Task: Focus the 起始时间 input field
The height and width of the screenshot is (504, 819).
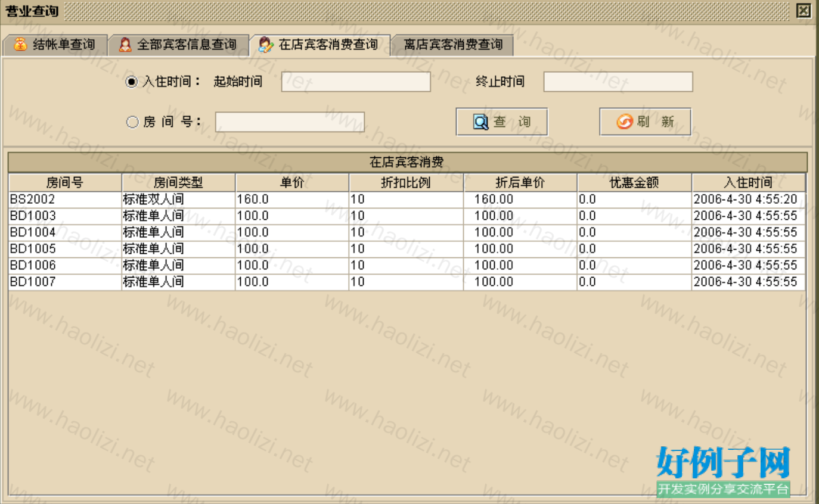Action: click(x=356, y=82)
